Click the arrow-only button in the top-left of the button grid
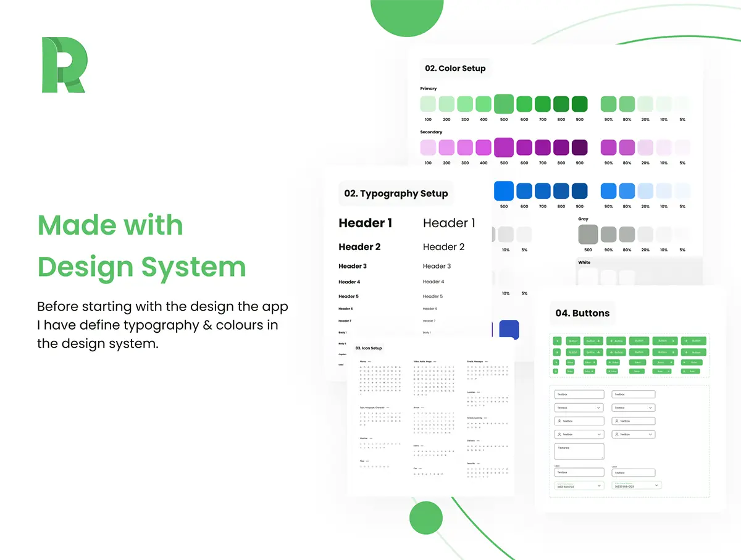Screen dimensions: 741x560 pyautogui.click(x=557, y=341)
